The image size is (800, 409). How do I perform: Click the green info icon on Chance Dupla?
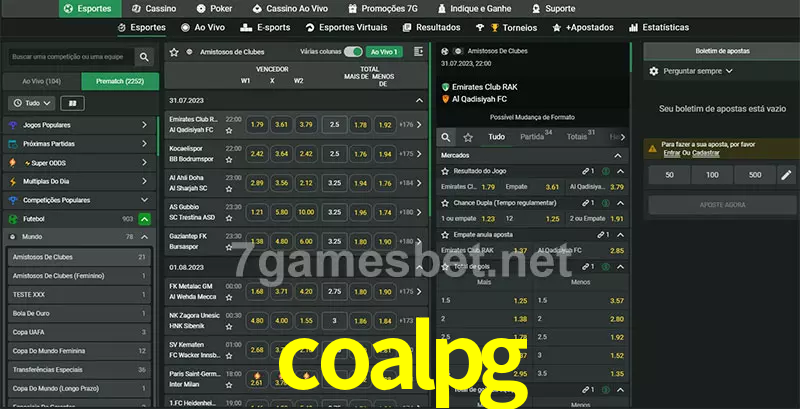pyautogui.click(x=606, y=203)
